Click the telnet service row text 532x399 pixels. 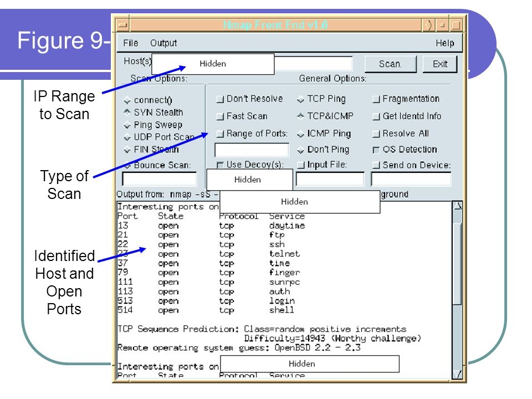(x=285, y=254)
